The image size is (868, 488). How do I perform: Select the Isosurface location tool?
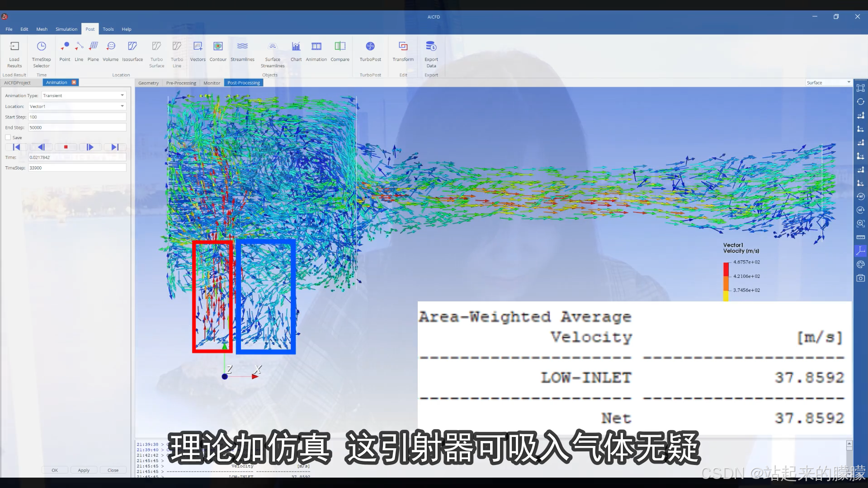[132, 47]
